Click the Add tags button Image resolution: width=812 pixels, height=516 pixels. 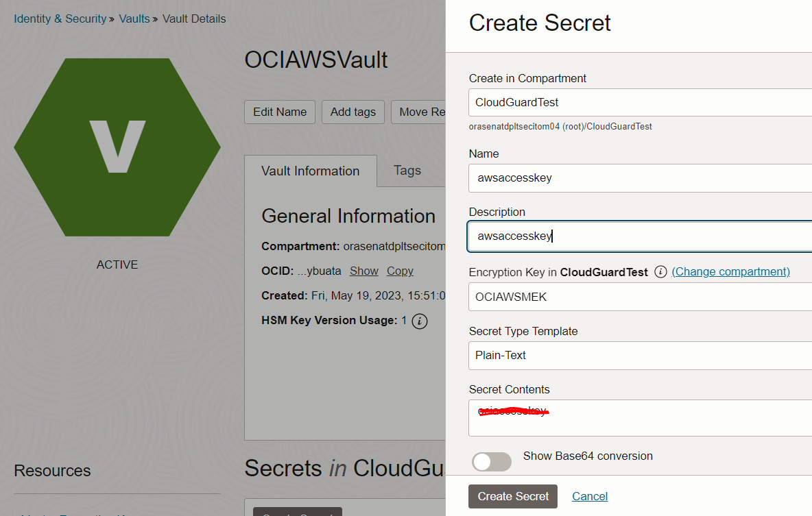pyautogui.click(x=353, y=112)
